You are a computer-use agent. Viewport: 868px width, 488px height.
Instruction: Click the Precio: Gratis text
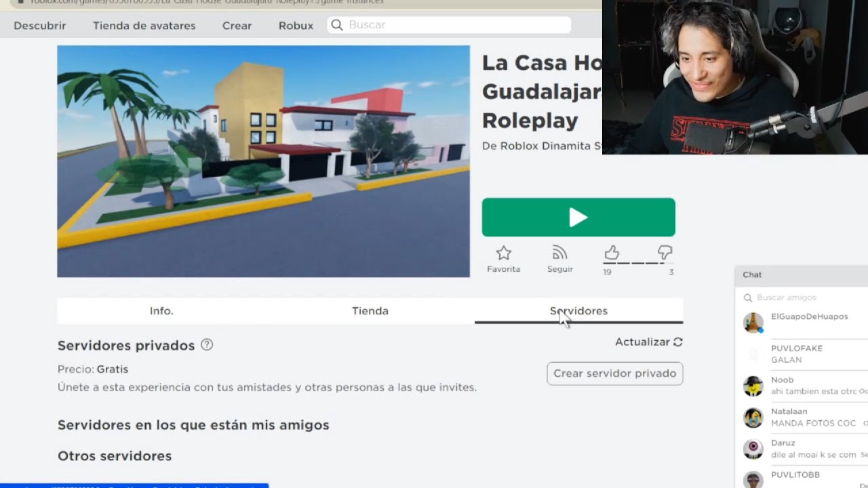(x=93, y=369)
